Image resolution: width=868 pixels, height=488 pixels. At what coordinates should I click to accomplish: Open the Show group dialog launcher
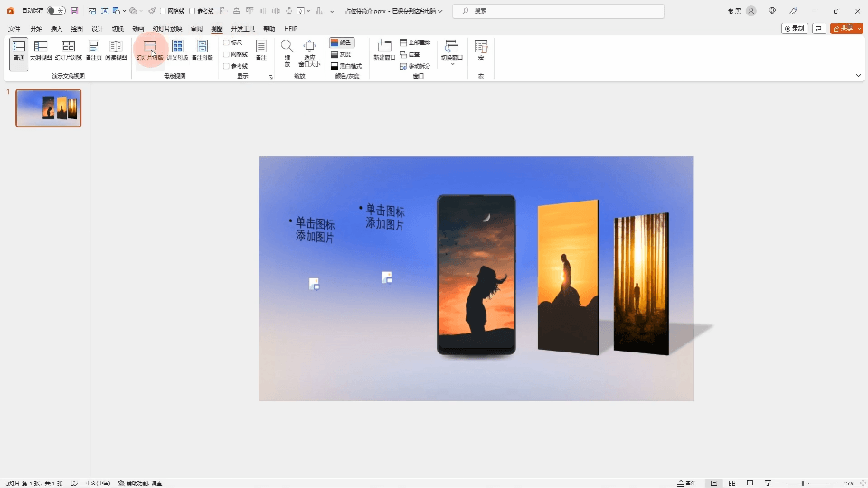pos(270,76)
